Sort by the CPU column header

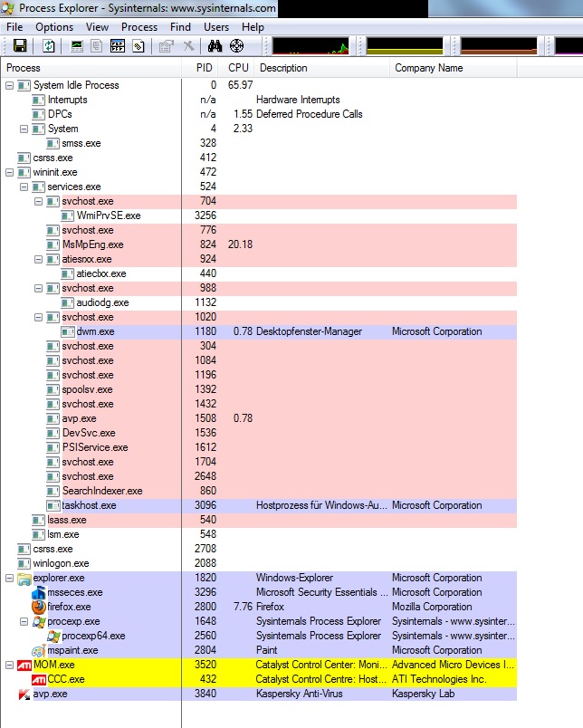pos(236,68)
